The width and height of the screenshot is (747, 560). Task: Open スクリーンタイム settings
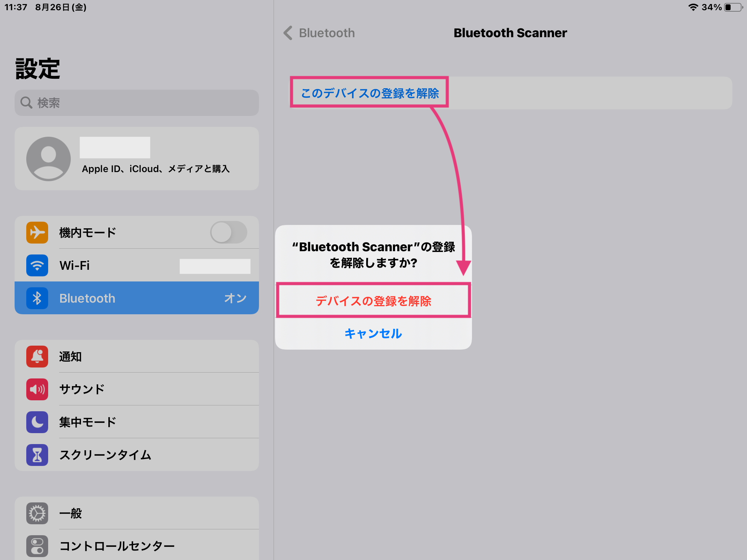pyautogui.click(x=137, y=455)
